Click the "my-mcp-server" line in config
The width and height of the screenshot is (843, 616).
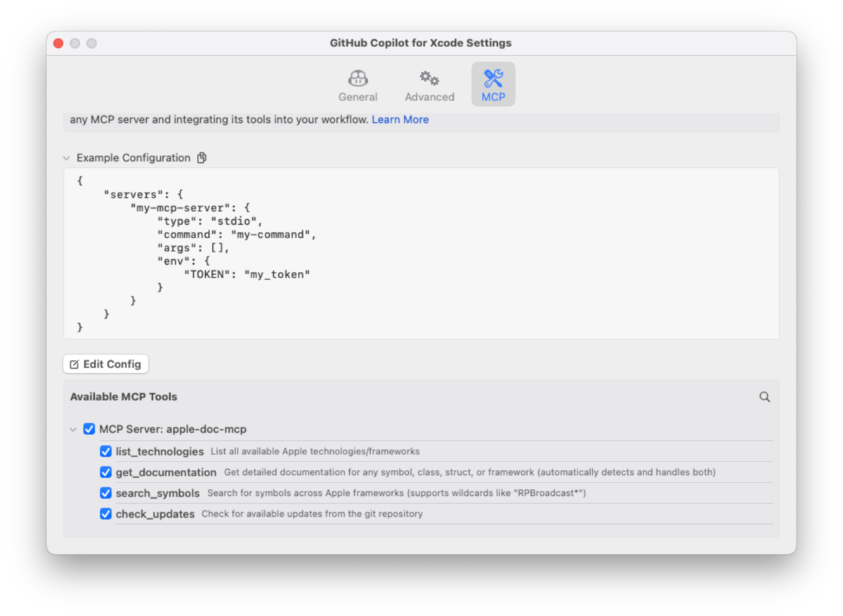190,208
